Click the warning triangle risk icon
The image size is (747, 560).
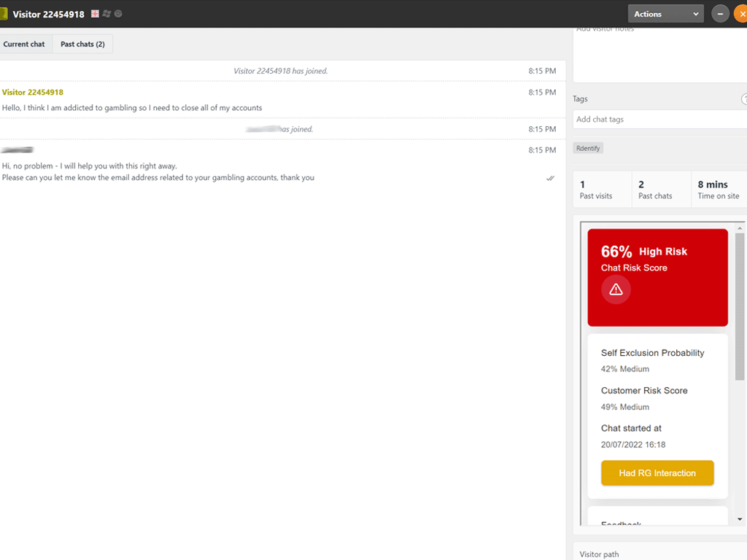pyautogui.click(x=616, y=289)
